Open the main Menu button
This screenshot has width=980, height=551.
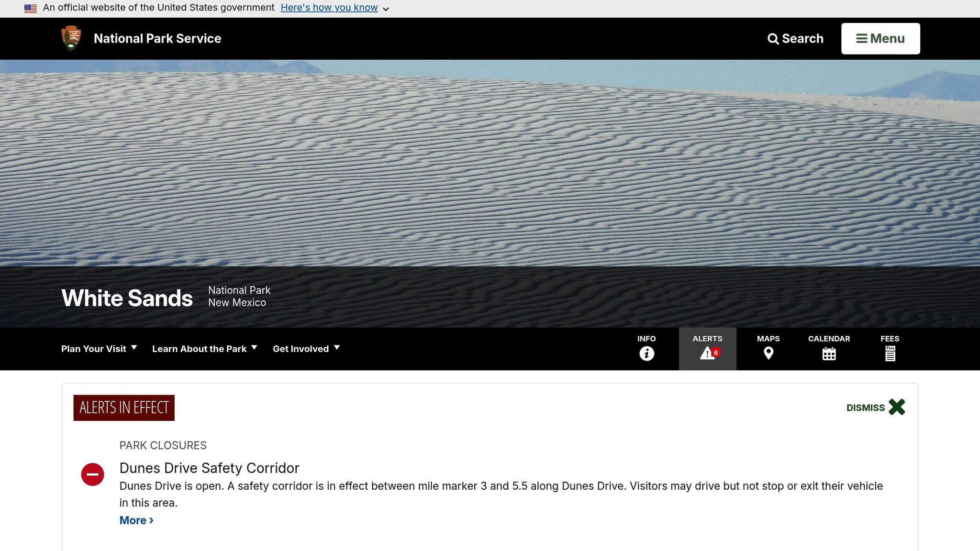point(880,39)
